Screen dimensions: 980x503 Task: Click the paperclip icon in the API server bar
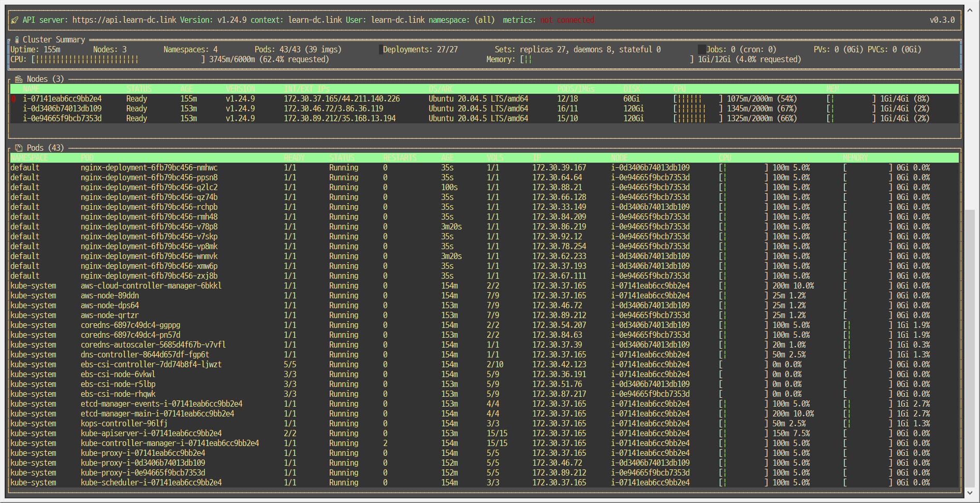13,19
